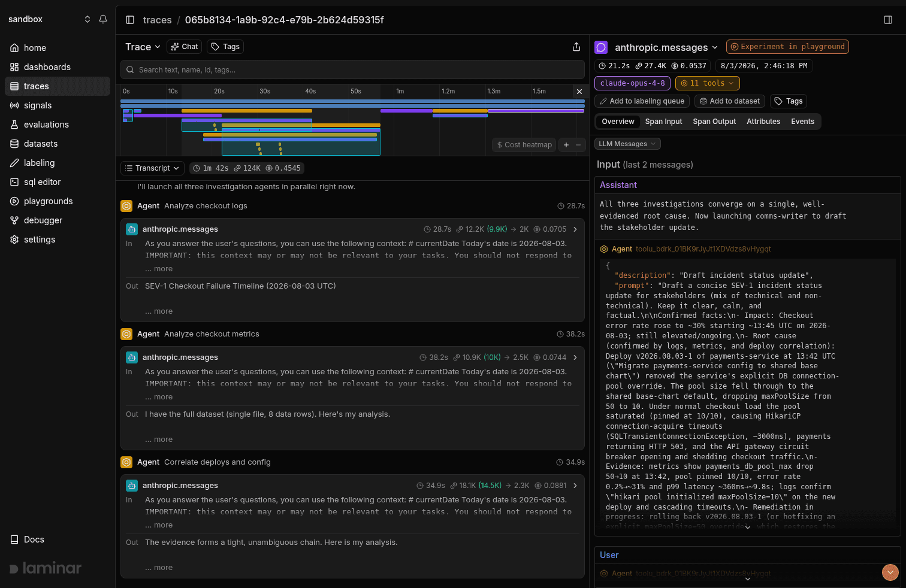The height and width of the screenshot is (588, 906).
Task: Click the sql editor icon
Action: tap(14, 182)
